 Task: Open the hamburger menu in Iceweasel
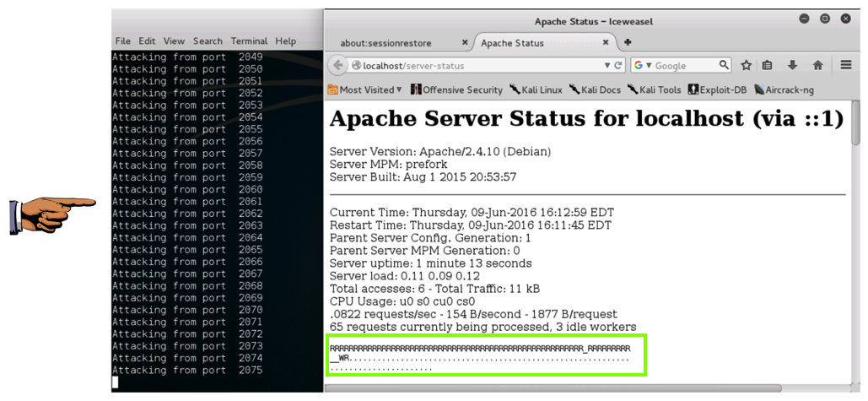point(846,66)
